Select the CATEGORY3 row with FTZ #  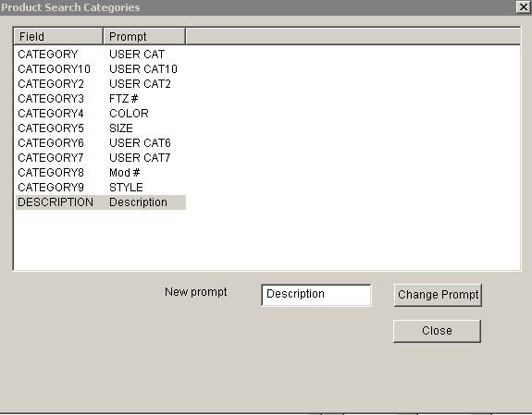pos(101,99)
